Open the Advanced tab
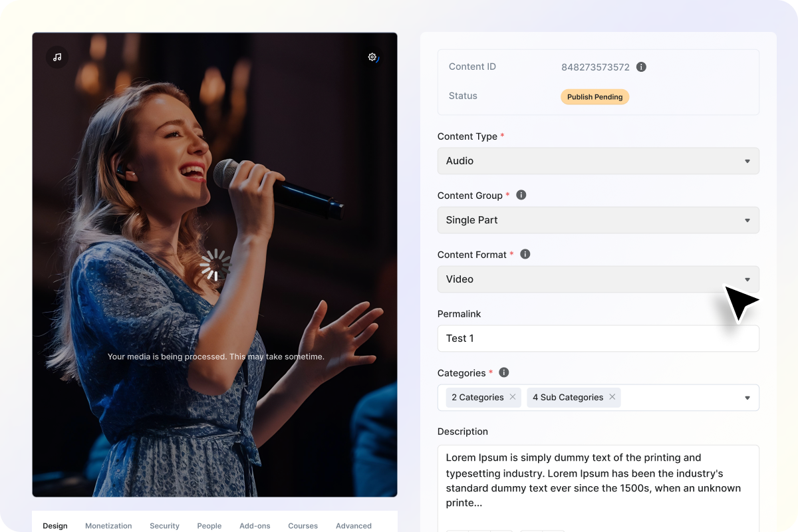 click(353, 525)
